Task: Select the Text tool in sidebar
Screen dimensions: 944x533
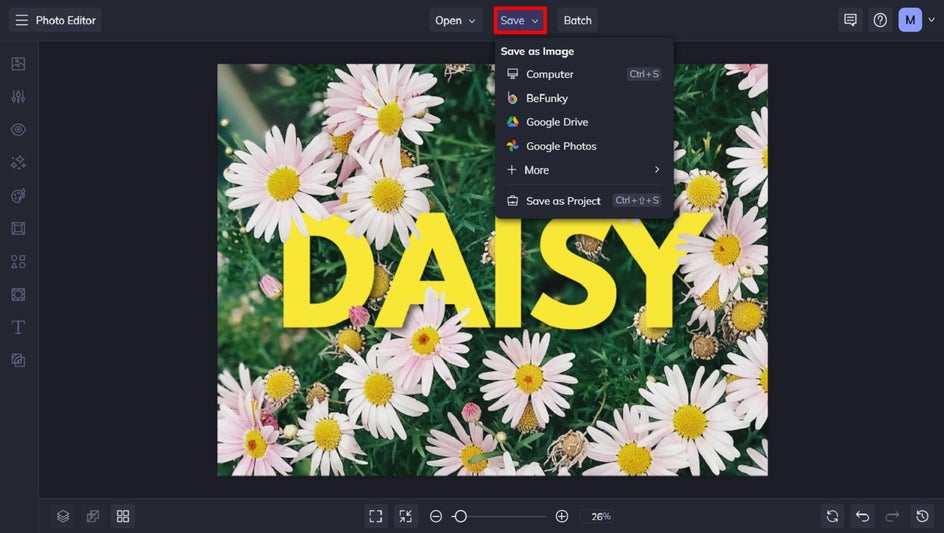Action: (x=18, y=327)
